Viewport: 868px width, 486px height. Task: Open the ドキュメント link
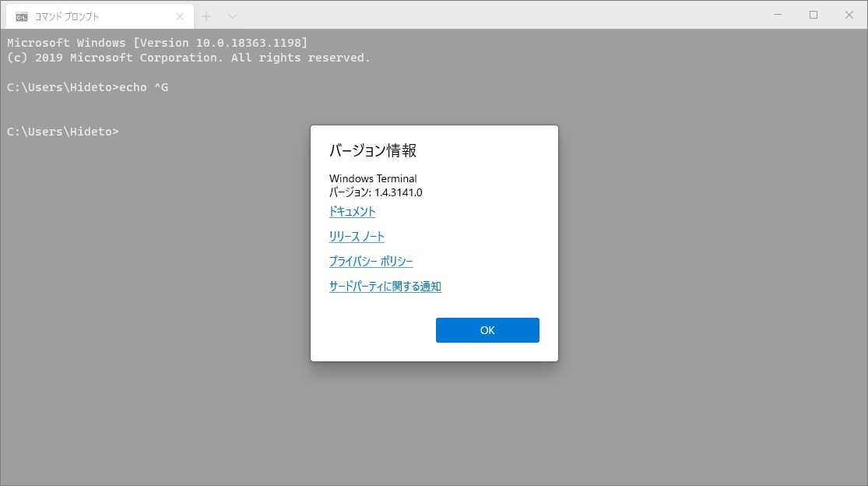352,211
